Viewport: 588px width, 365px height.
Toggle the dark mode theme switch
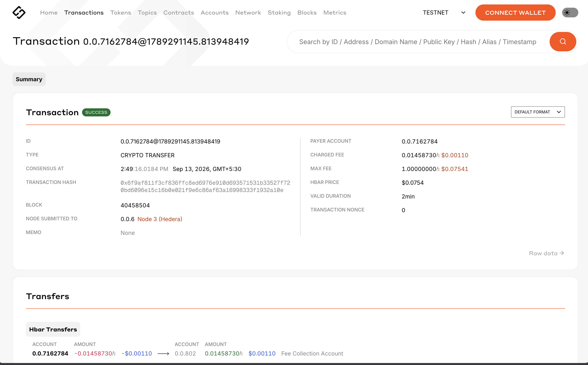click(x=570, y=13)
